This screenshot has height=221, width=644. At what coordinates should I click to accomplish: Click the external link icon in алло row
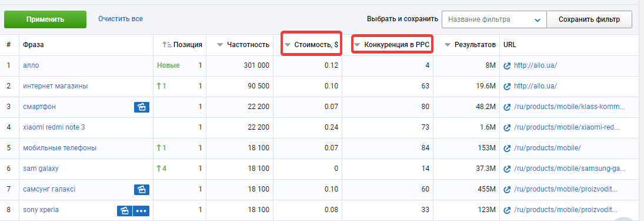click(x=507, y=66)
